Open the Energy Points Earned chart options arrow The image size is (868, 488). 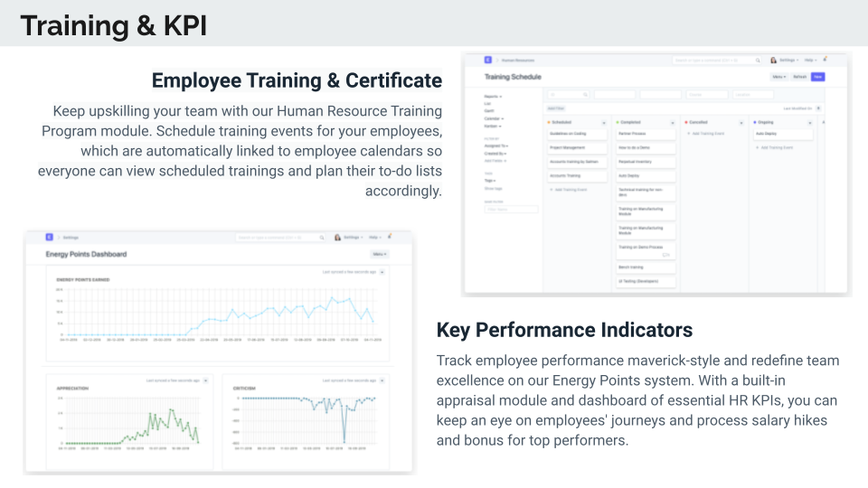382,271
